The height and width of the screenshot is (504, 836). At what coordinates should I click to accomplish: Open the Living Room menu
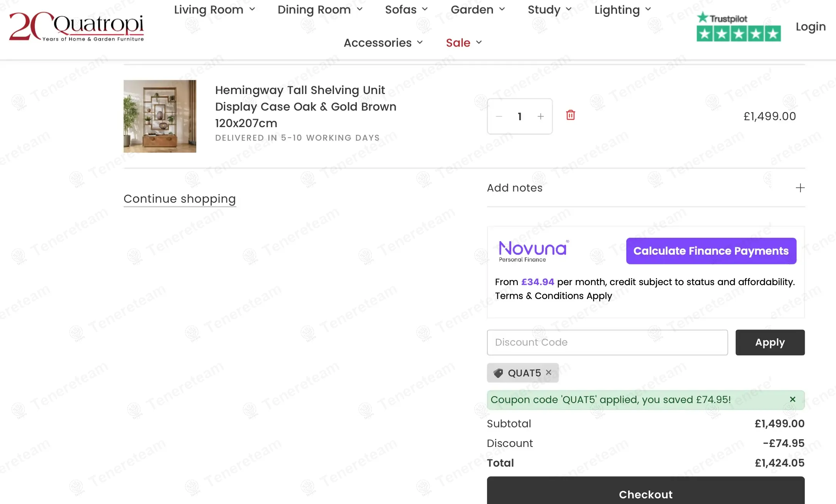[214, 10]
